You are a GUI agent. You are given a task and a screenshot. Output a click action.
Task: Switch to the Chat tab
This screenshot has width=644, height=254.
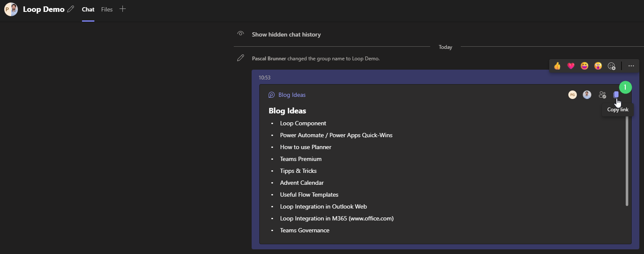click(x=88, y=9)
